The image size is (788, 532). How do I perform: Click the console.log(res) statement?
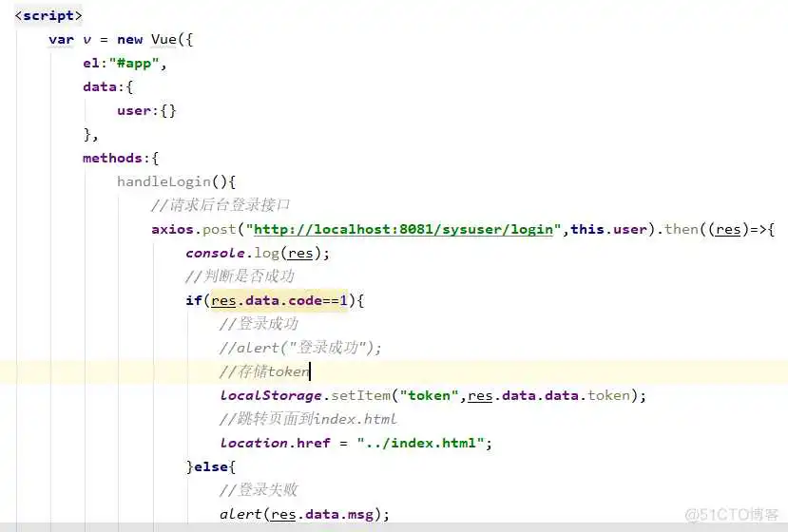pos(258,254)
